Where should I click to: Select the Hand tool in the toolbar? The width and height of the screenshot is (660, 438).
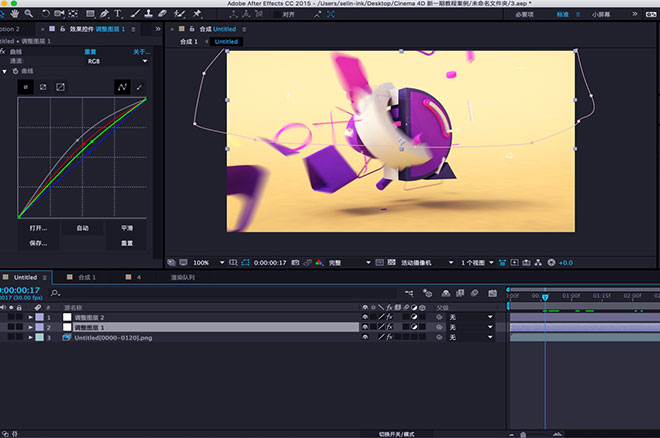(13, 14)
